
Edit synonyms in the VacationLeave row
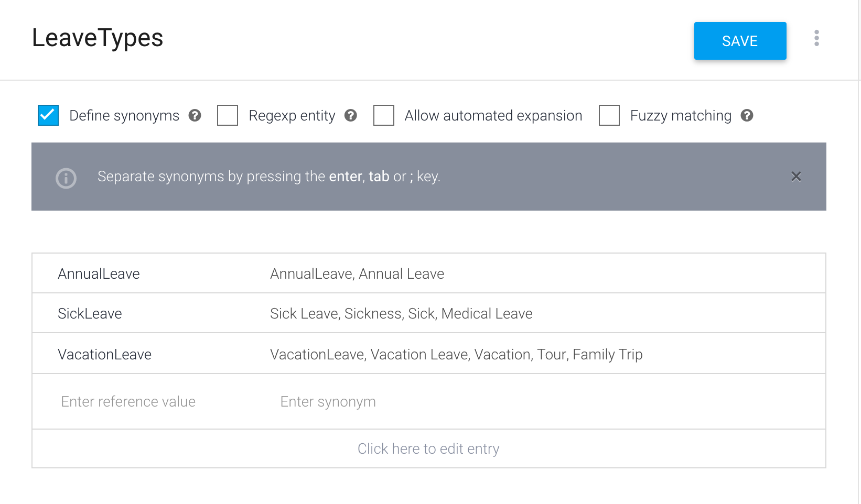pyautogui.click(x=456, y=354)
